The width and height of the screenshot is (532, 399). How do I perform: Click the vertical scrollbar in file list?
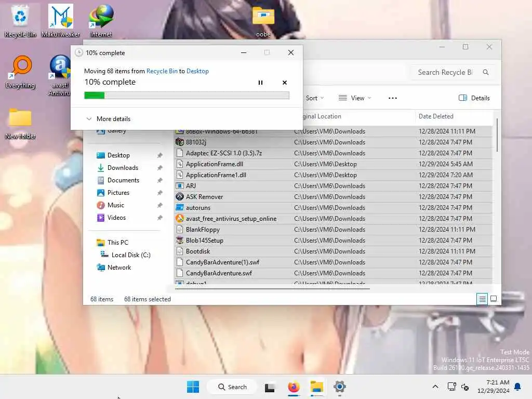(x=497, y=135)
